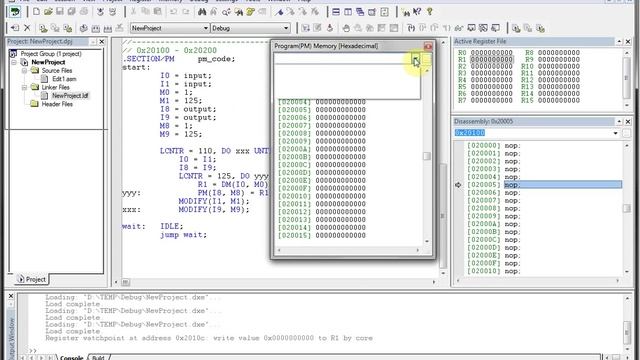Click the R15 register value
The width and height of the screenshot is (640, 360).
[559, 100]
